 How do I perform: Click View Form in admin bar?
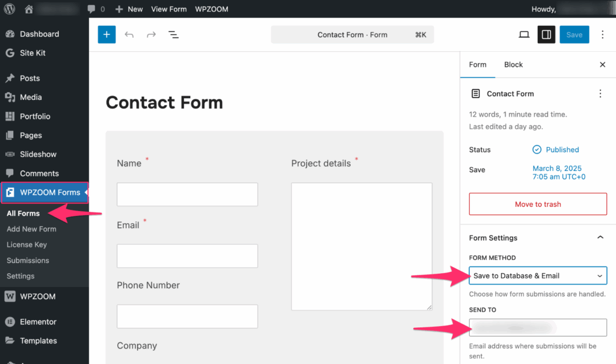pyautogui.click(x=169, y=8)
